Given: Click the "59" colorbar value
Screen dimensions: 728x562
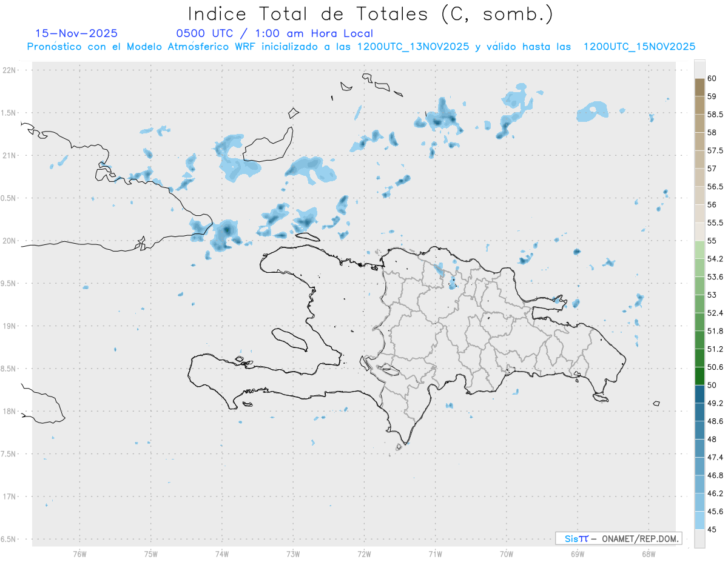Looking at the screenshot, I should 712,96.
